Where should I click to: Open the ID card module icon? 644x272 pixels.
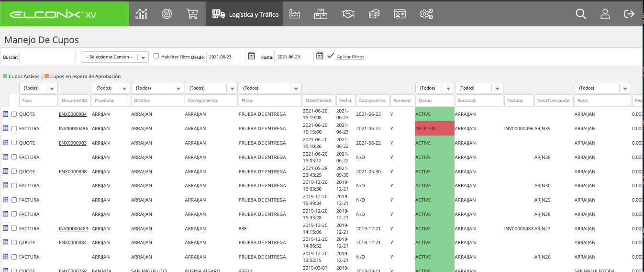(400, 14)
